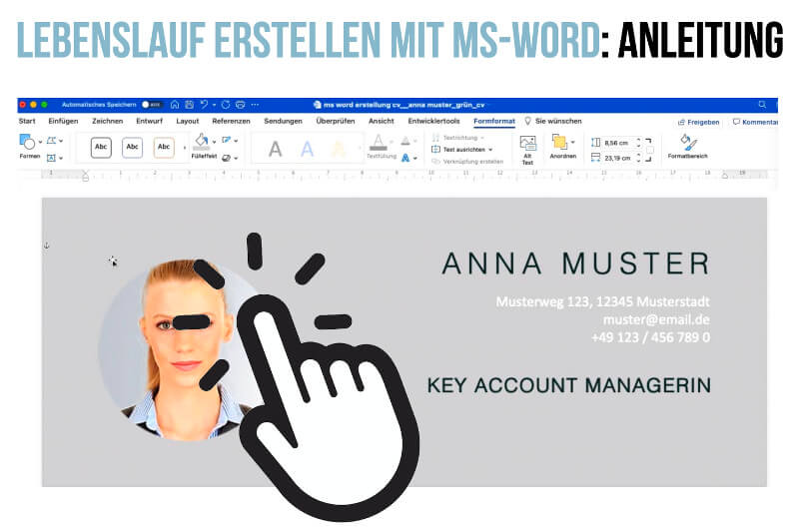Viewport: 799px width, 532px height.
Task: Open the shape outline dropdown arrow
Action: [x=236, y=141]
